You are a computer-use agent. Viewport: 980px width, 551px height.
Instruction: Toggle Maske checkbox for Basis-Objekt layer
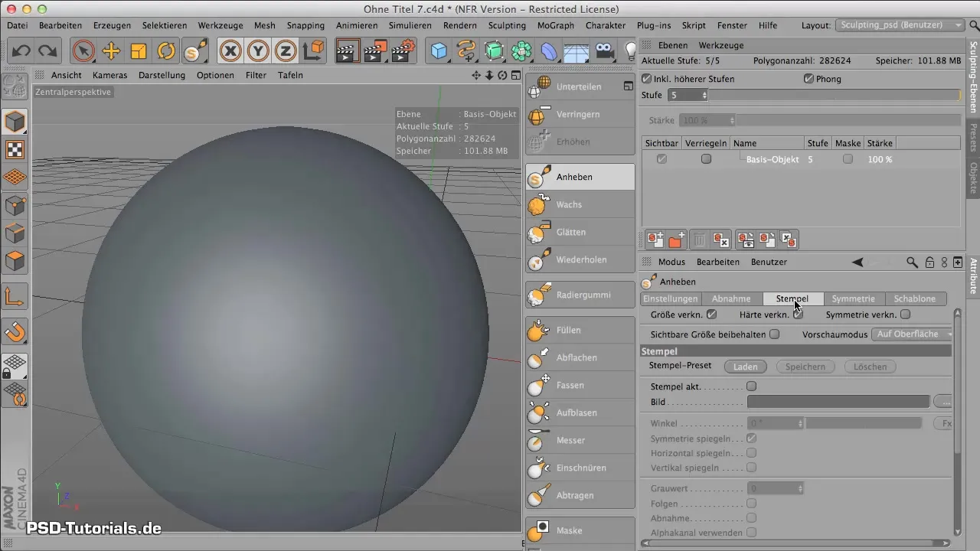(x=848, y=159)
